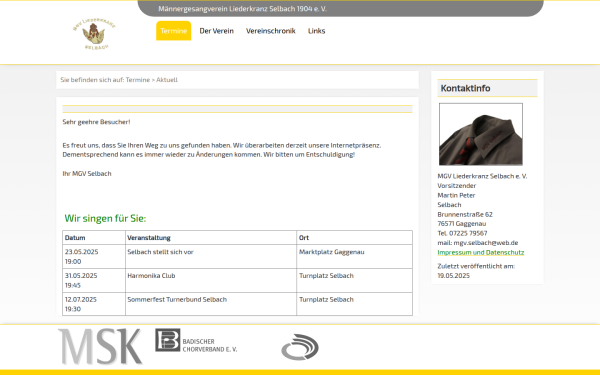Select the 'Sommerfest Turnerbund Selbach' cell
This screenshot has height=375, width=600.
211,304
